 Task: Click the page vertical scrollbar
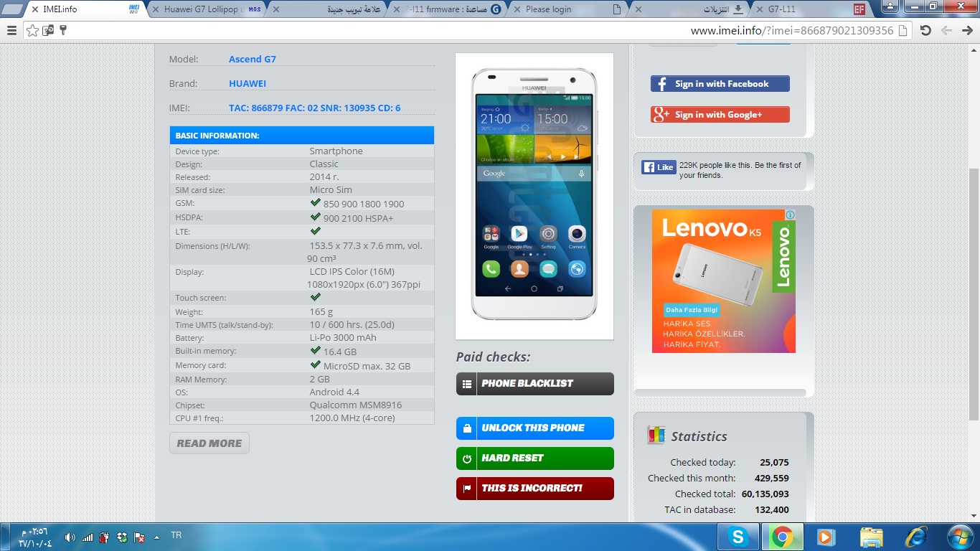(974, 294)
